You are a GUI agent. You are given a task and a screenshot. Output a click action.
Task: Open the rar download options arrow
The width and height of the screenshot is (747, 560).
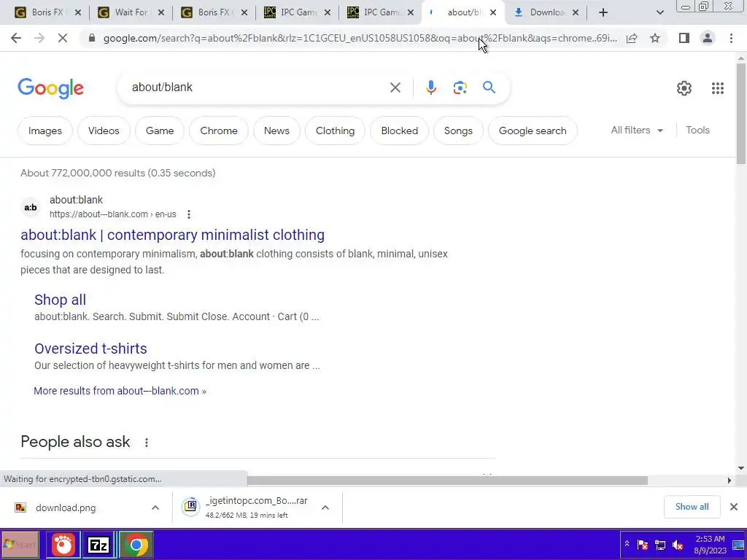point(325,507)
